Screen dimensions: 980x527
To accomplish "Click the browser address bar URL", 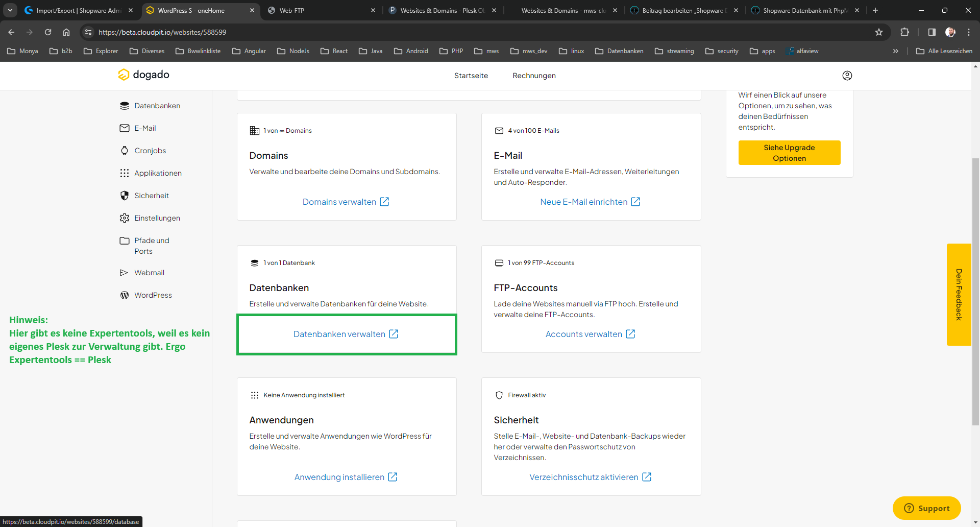I will point(162,32).
